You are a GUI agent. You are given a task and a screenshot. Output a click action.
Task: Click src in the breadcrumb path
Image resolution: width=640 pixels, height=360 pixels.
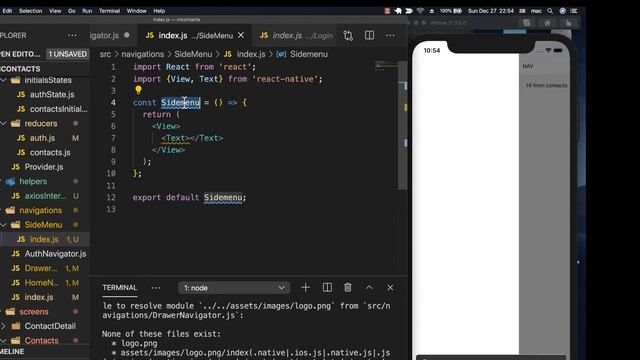pos(105,54)
